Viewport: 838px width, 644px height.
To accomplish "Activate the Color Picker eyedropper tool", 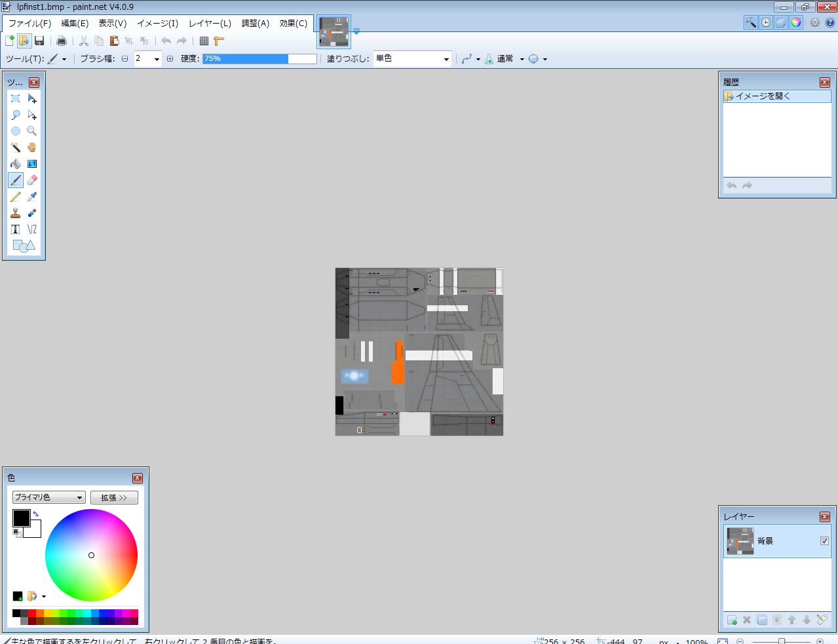I will pyautogui.click(x=32, y=197).
